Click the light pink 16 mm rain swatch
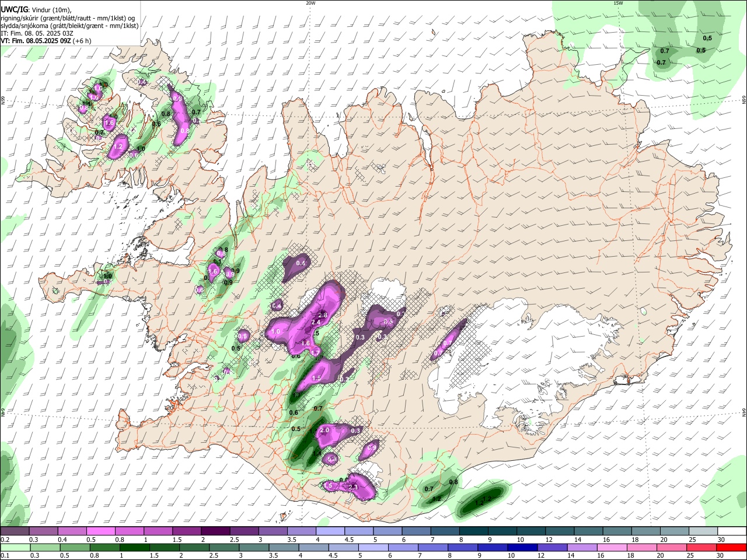Viewport: 747px width, 560px height. pos(611,548)
